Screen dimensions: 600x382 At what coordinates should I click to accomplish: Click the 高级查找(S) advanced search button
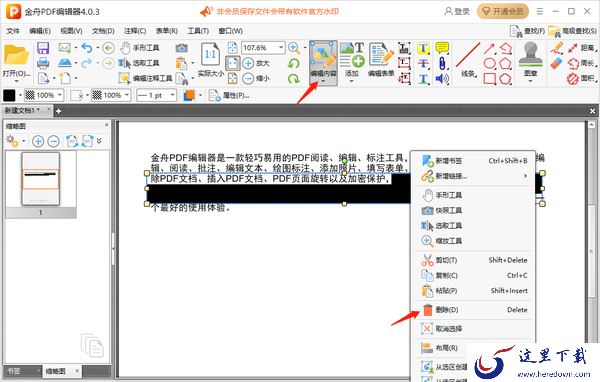(572, 31)
